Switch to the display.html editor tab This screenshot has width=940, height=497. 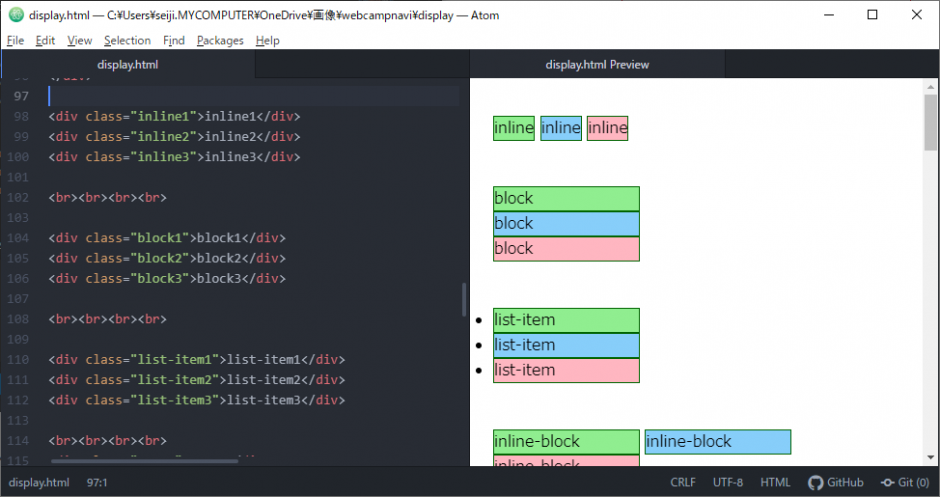[127, 65]
